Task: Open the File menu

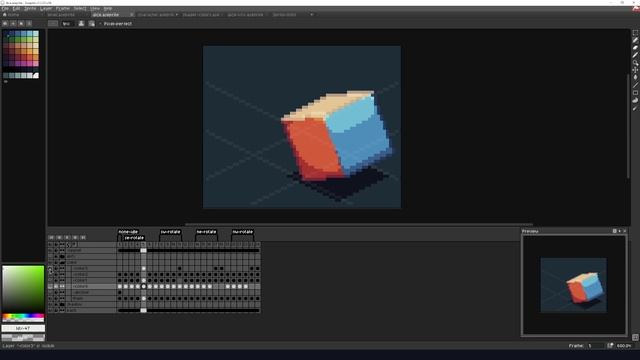Action: click(5, 8)
